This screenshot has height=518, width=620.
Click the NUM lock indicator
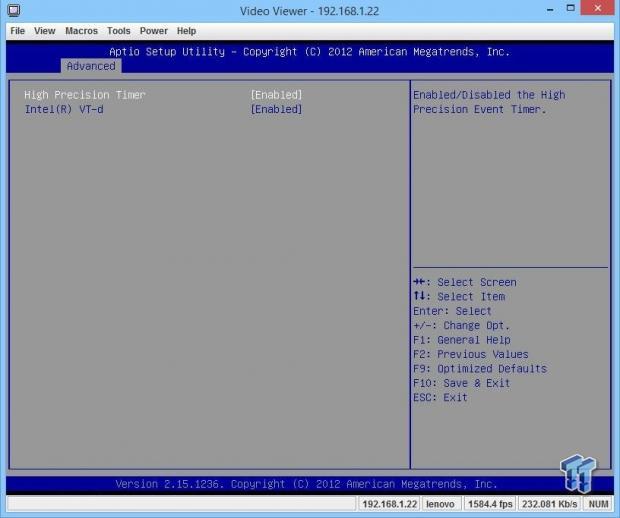pos(598,504)
